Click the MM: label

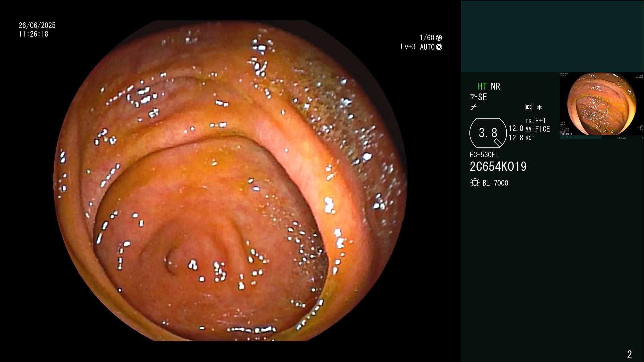pyautogui.click(x=530, y=130)
